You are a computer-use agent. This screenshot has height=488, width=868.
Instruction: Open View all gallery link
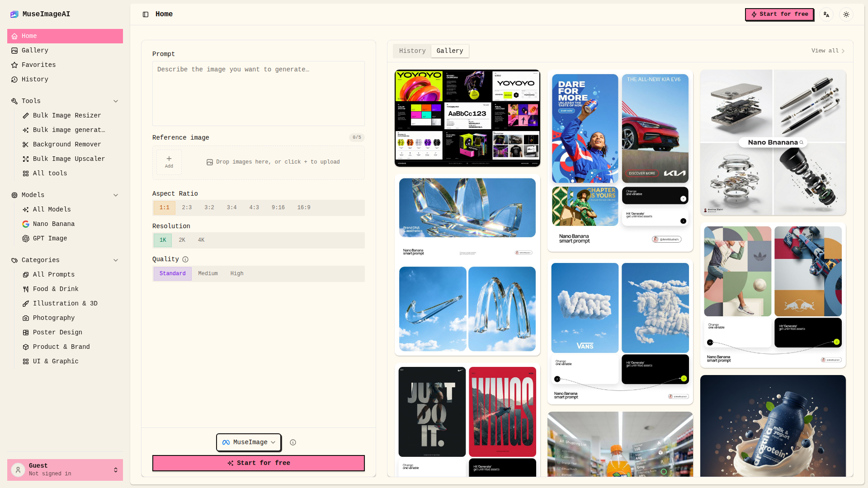coord(828,51)
